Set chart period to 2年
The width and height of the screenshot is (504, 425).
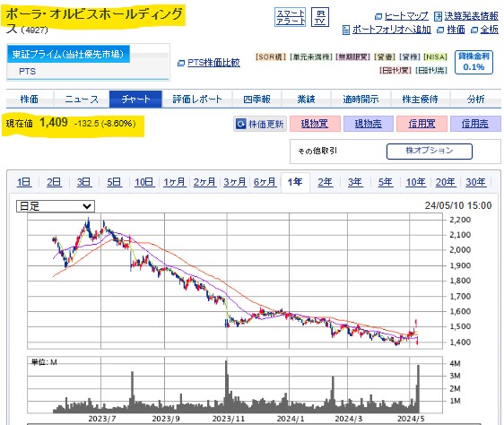[325, 182]
